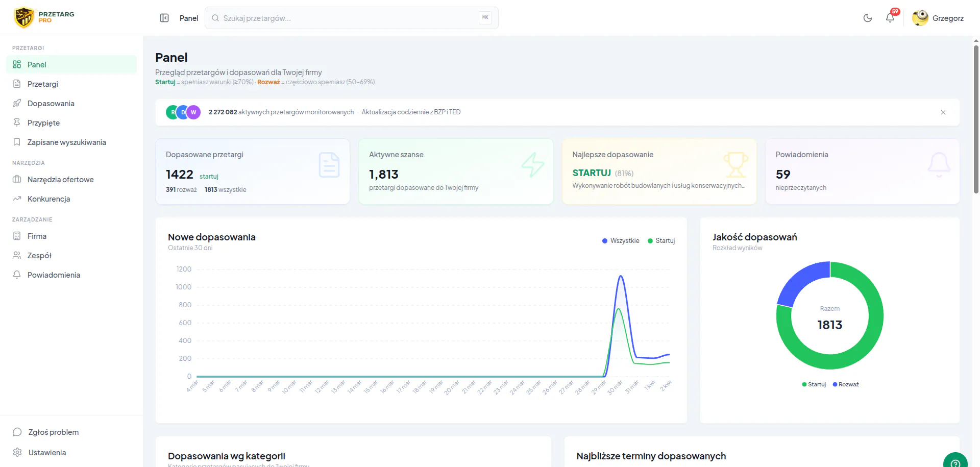Click the lightning icon in the Aktywne szanse card
Screen dimensions: 980x467
532,165
